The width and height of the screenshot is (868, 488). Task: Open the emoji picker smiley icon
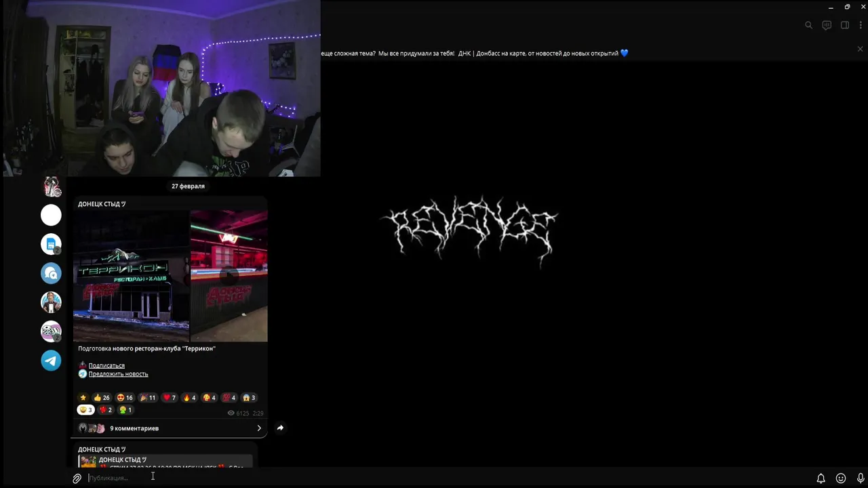pos(841,479)
